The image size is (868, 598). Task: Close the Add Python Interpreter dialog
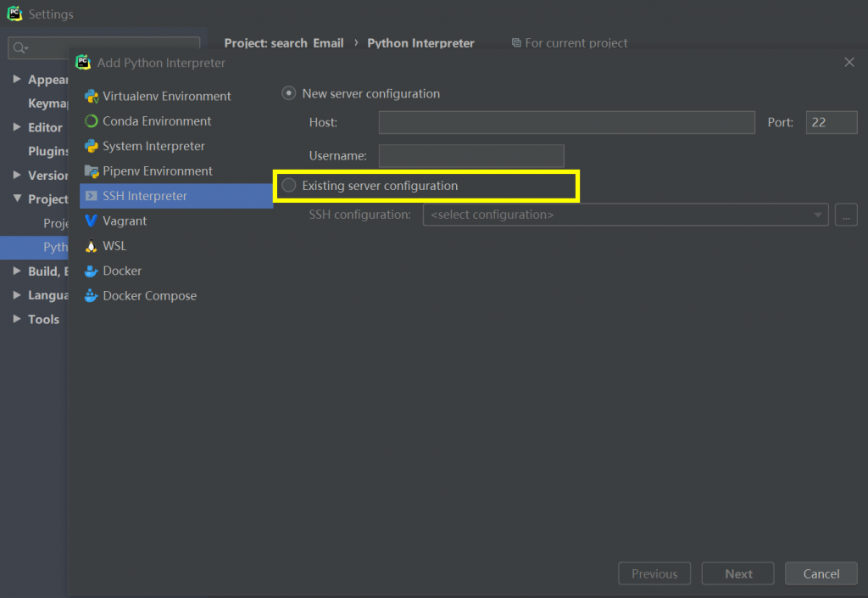point(849,62)
